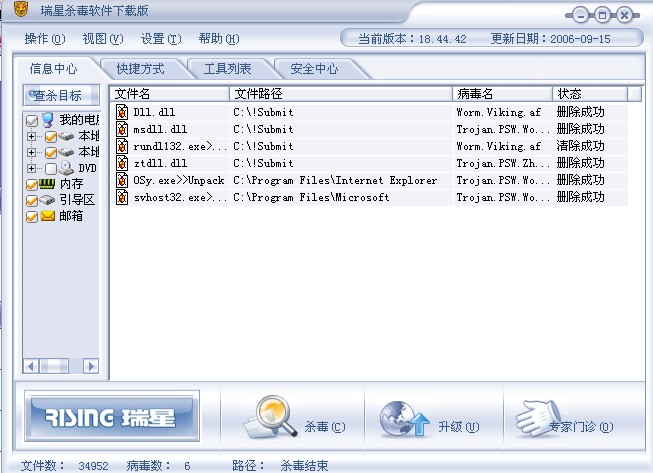Sort by the 病毒名 column header
This screenshot has height=473, width=653.
[503, 94]
